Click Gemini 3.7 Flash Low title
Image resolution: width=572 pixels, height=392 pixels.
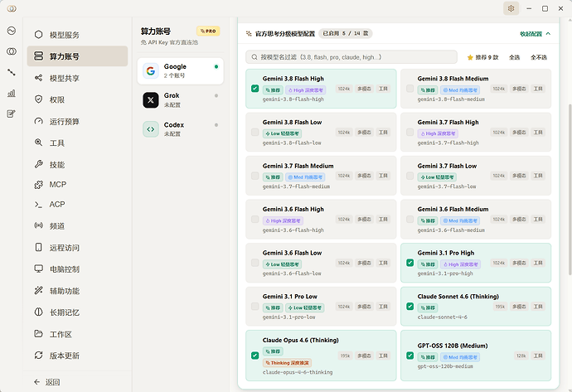click(x=447, y=166)
